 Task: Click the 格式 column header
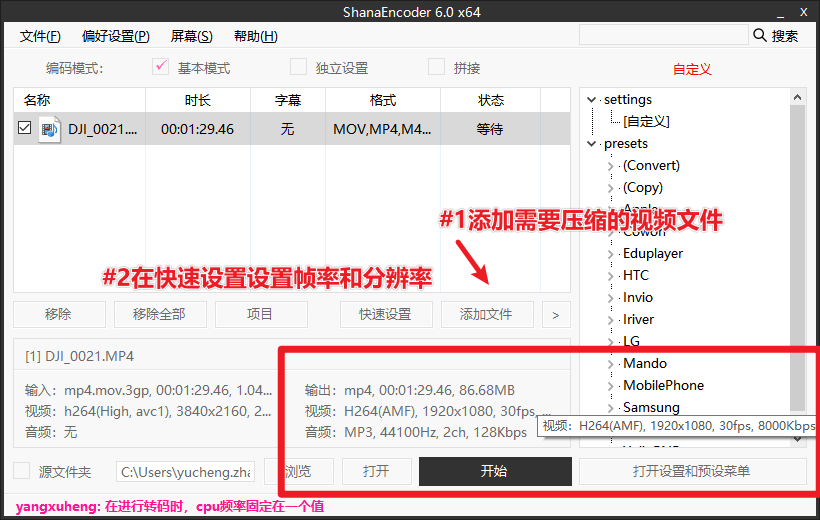383,100
